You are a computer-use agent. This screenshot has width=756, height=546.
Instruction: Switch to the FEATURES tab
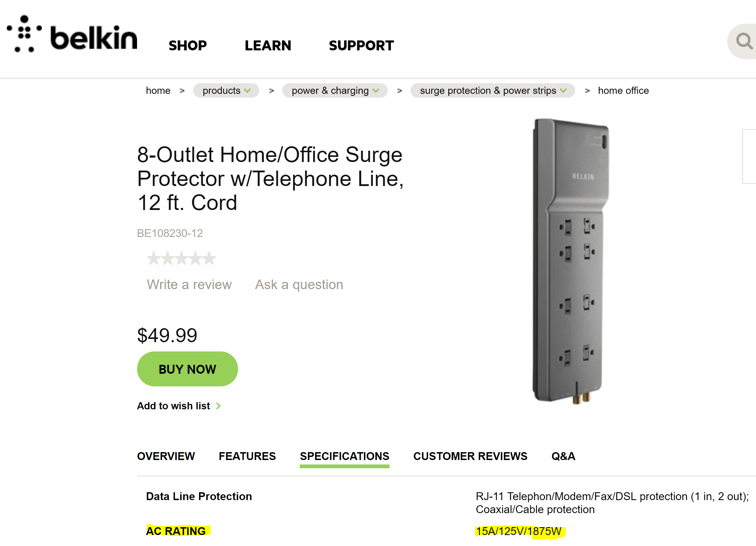[x=247, y=456]
